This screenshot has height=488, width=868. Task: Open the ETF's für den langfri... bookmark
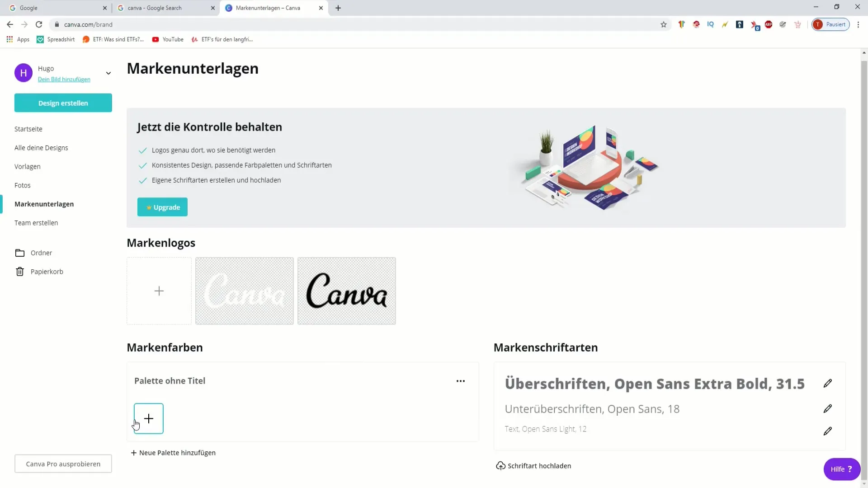click(x=222, y=39)
